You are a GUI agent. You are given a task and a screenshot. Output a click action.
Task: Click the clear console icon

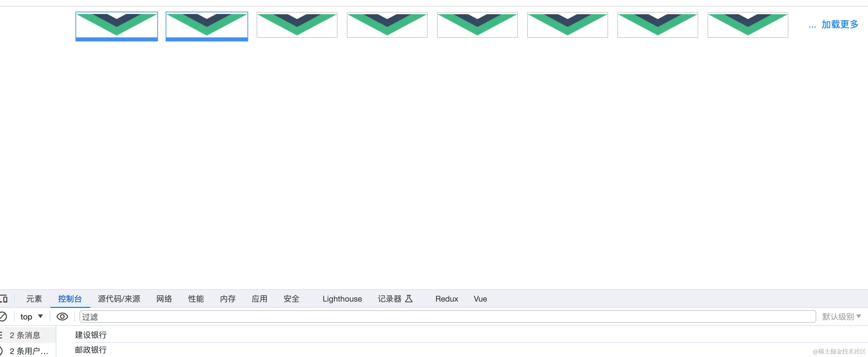coord(4,317)
